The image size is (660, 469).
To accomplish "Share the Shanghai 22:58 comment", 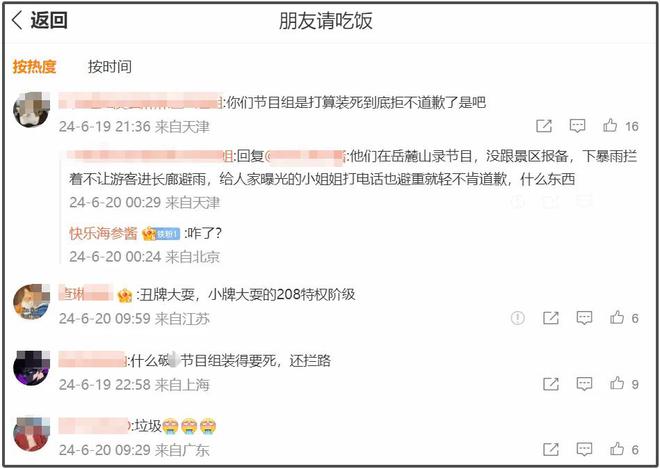I will [x=551, y=384].
